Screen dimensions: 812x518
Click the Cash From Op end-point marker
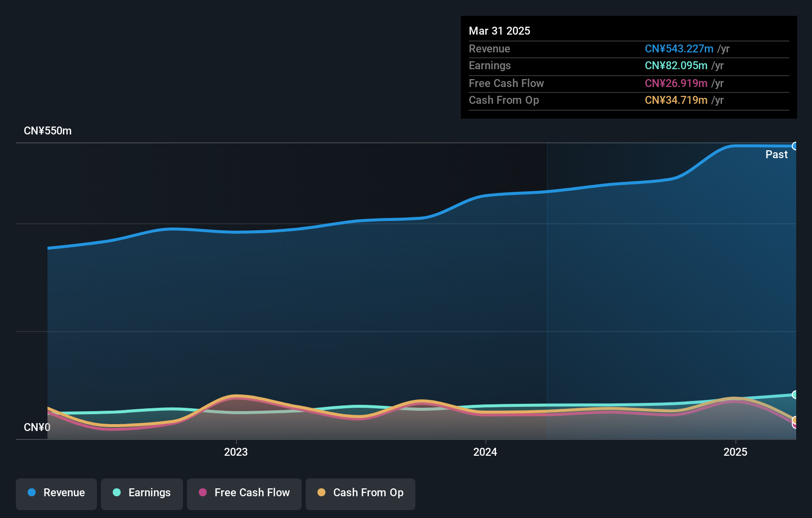coord(795,420)
